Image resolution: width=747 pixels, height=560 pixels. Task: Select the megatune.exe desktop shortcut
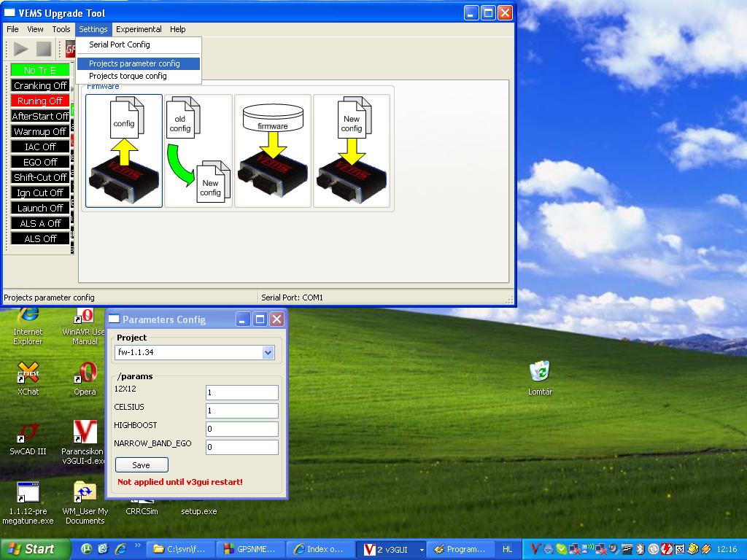28,503
